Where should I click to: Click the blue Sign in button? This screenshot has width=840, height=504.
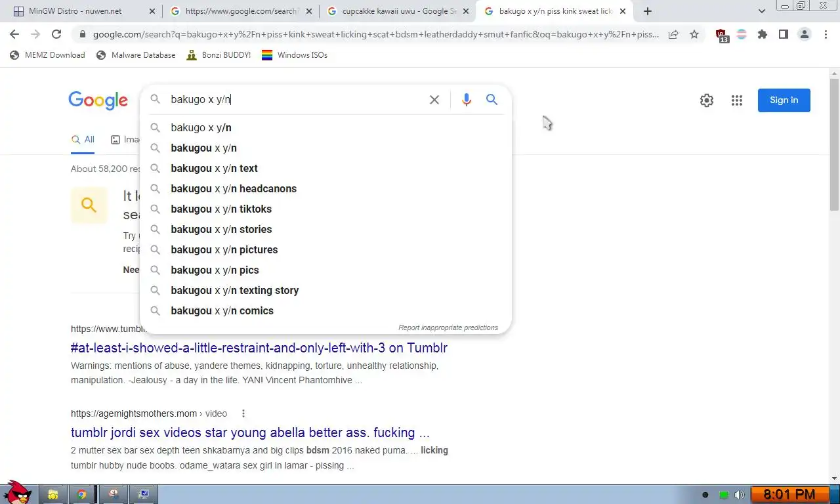[x=784, y=100]
